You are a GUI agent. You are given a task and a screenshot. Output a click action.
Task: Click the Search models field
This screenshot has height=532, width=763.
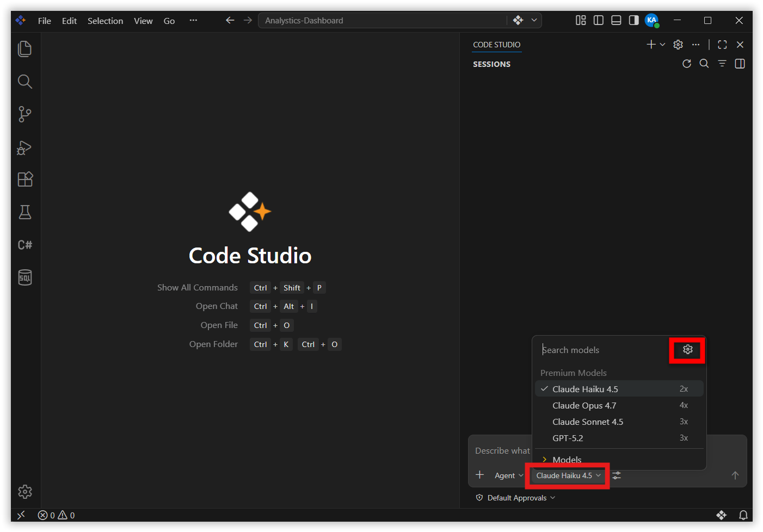coord(604,350)
